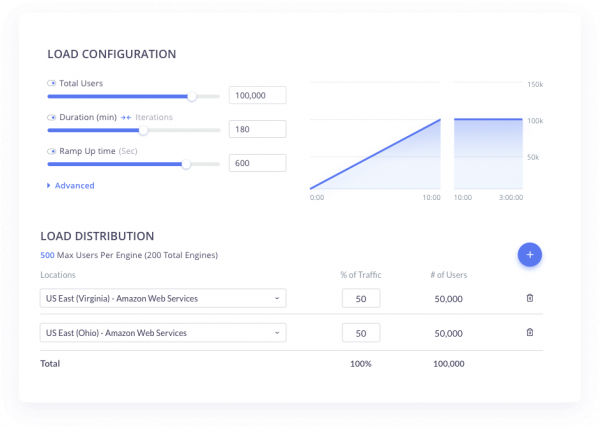
Task: Click the Ramp Up time slider handle
Action: tap(186, 163)
